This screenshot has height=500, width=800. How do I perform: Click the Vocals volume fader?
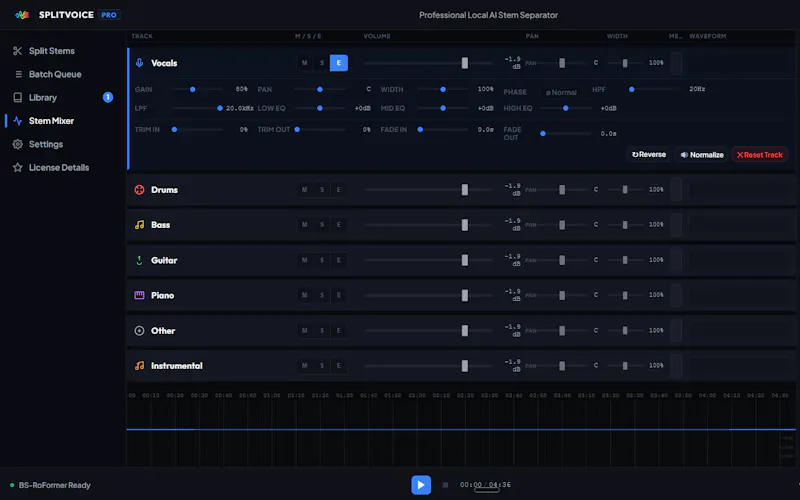click(465, 63)
